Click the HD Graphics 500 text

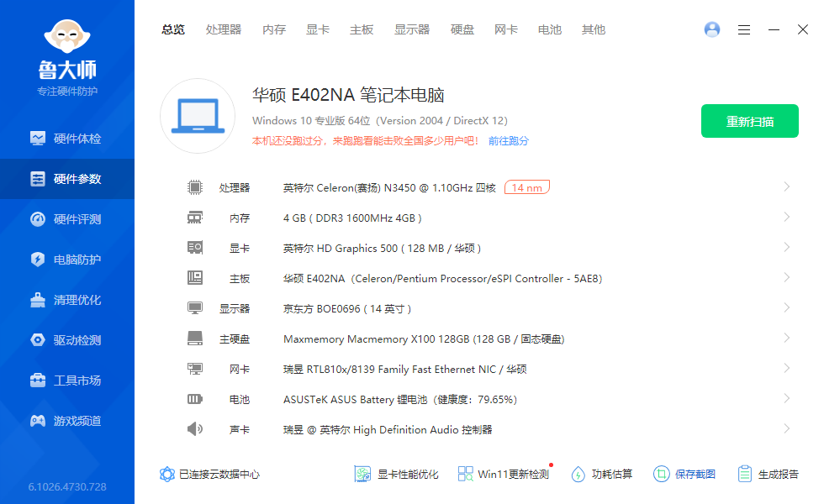[382, 249]
